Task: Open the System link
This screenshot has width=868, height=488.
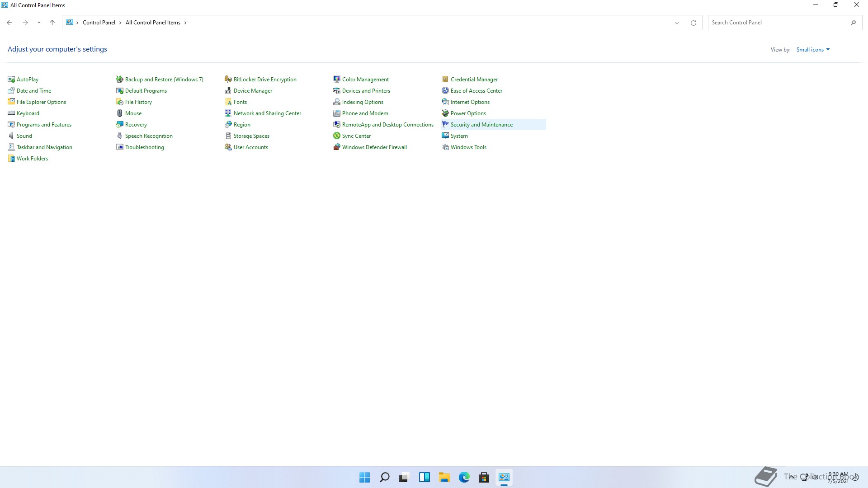Action: [x=459, y=136]
